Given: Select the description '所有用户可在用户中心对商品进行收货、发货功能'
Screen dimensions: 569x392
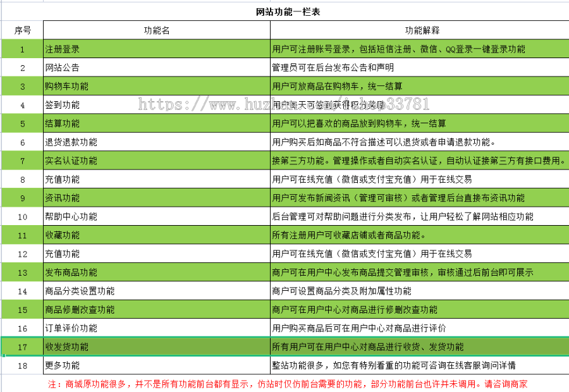Looking at the screenshot, I should click(x=420, y=347).
